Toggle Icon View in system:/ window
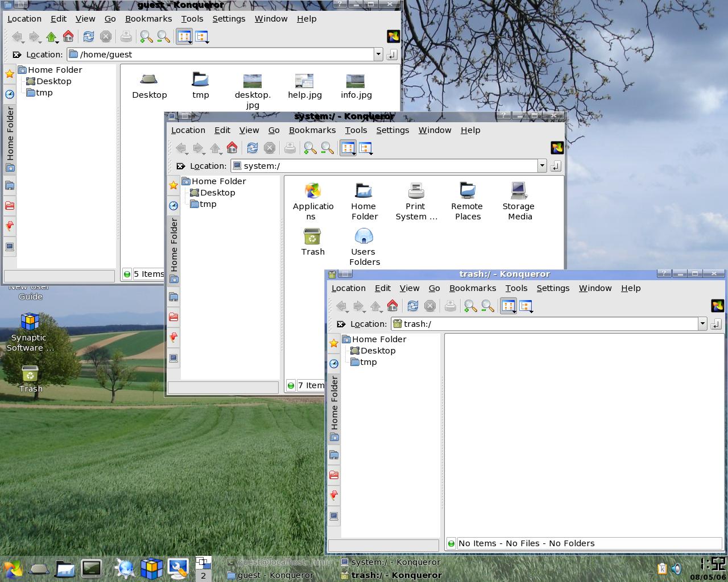728x582 pixels. pos(348,148)
